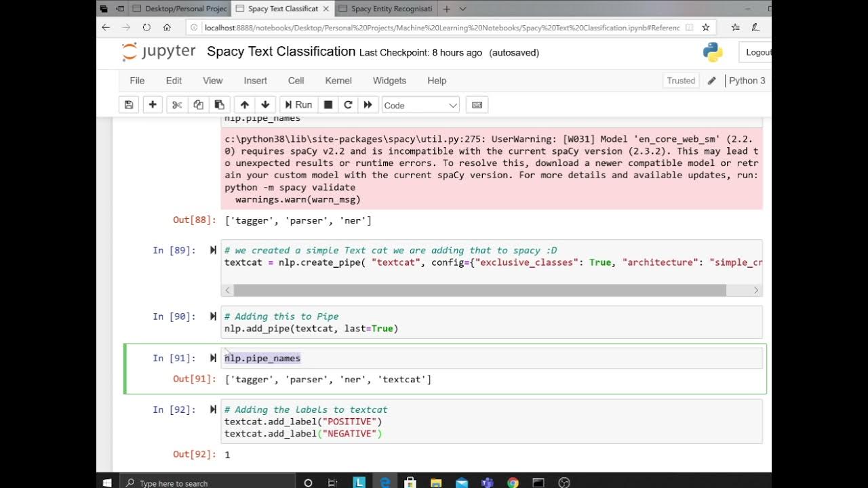This screenshot has width=868, height=488.
Task: Open Task View on the taskbar
Action: [332, 483]
